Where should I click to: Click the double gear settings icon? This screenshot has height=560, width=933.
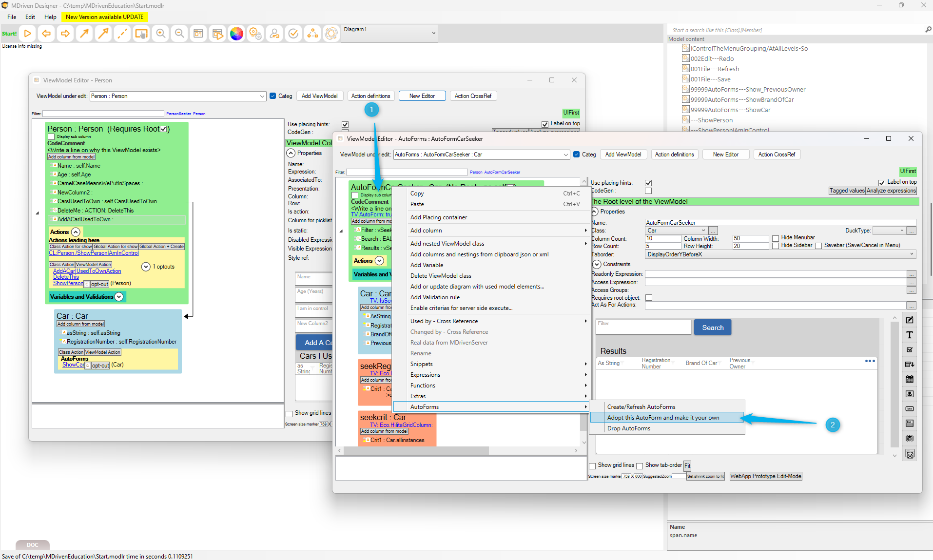point(255,34)
